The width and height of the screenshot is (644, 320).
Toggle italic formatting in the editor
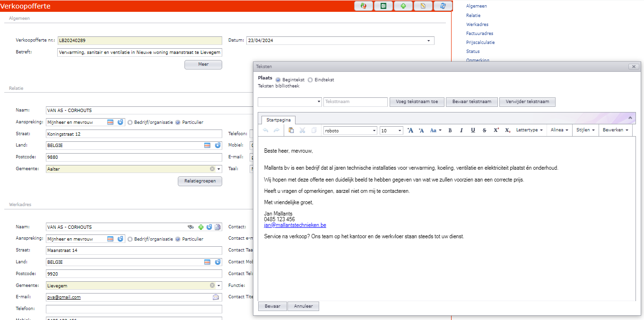461,130
